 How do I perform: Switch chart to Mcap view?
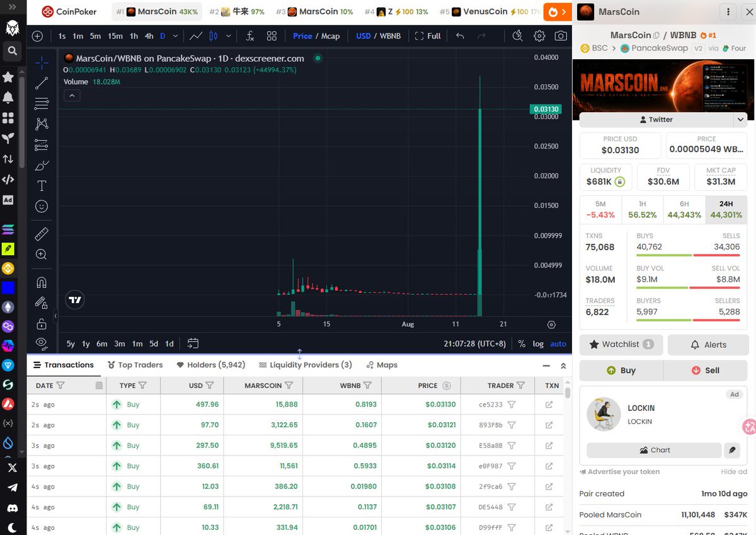click(x=331, y=36)
